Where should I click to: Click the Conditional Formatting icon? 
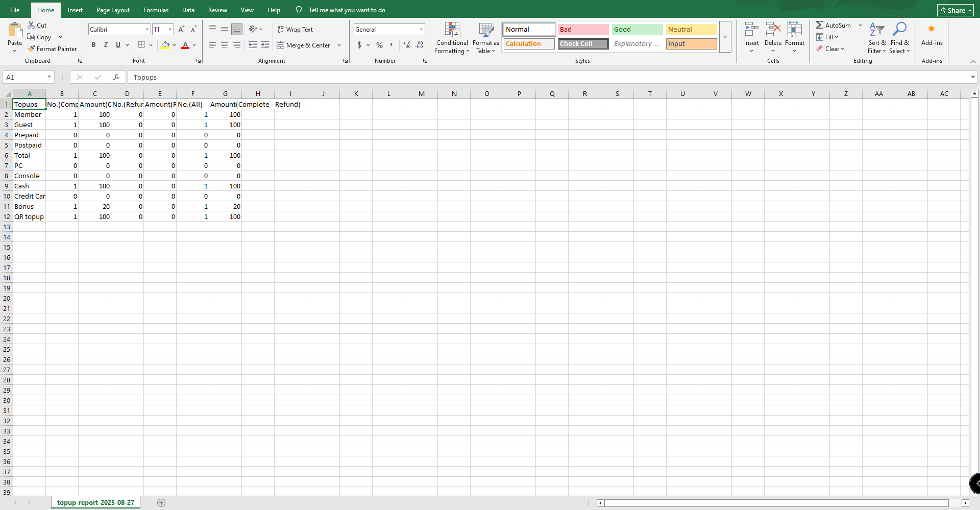[x=452, y=31]
